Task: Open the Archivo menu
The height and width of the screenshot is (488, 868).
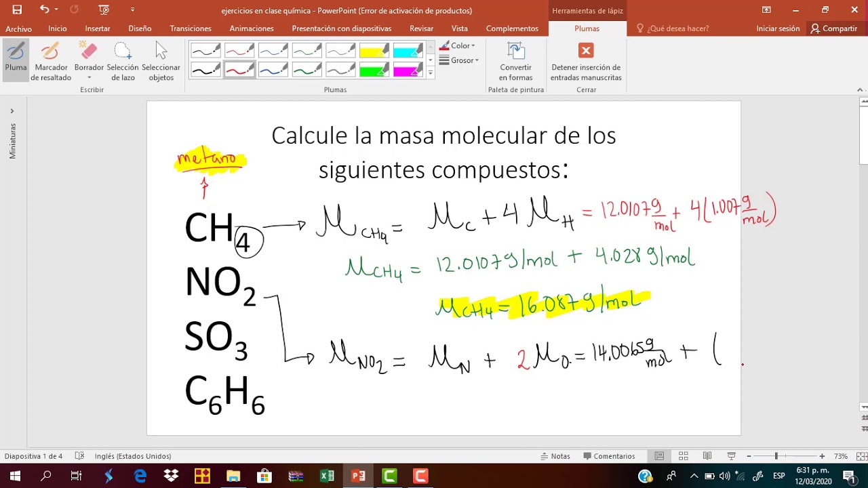Action: [18, 28]
